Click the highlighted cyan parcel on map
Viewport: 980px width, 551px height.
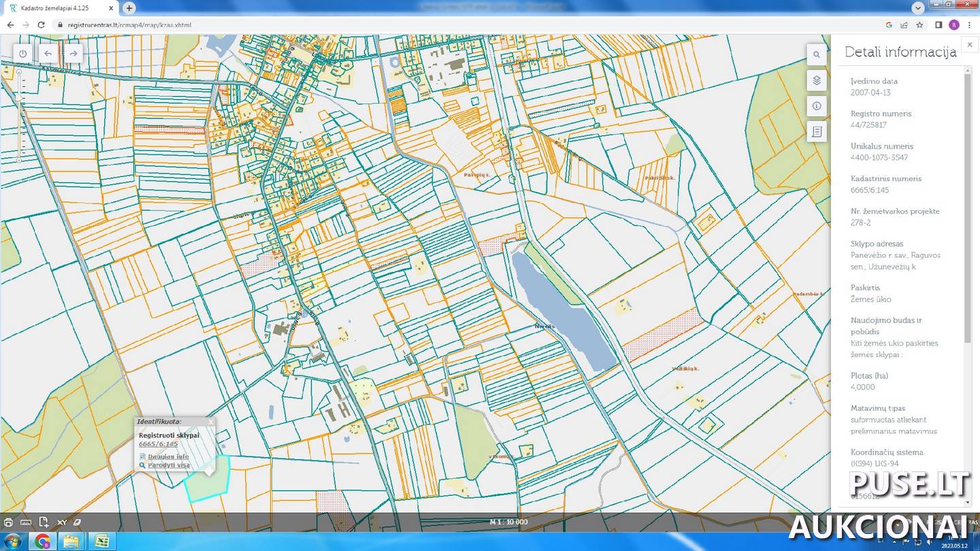click(x=208, y=480)
